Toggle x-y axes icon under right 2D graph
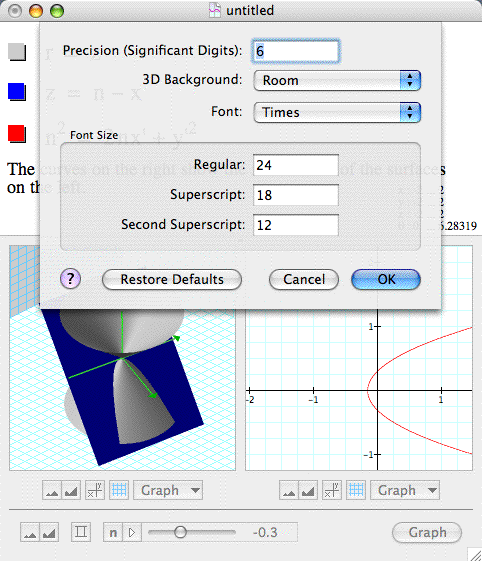 pyautogui.click(x=332, y=490)
